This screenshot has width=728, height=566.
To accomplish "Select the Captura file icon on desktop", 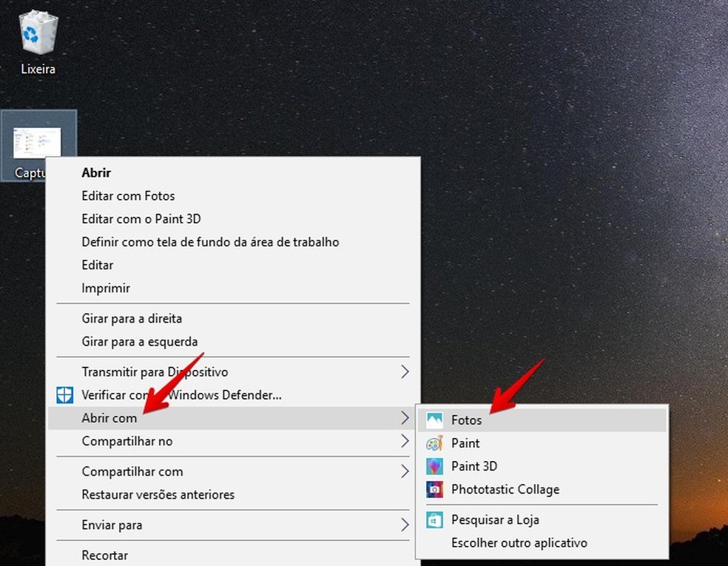I will [x=38, y=141].
